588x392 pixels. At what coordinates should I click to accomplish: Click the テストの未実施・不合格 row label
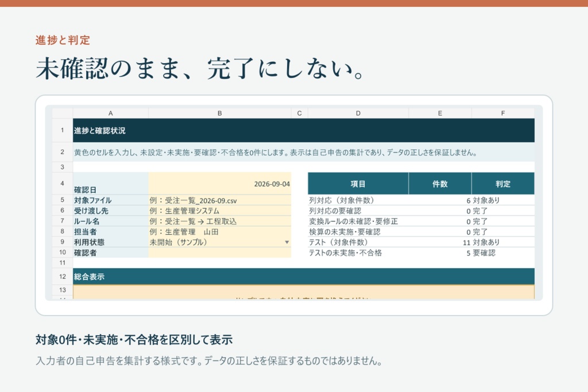pyautogui.click(x=358, y=253)
